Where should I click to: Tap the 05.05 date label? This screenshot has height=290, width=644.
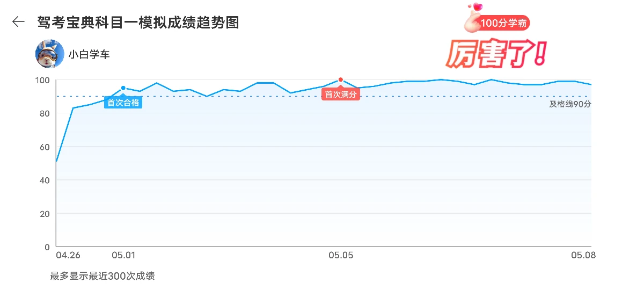(x=341, y=255)
